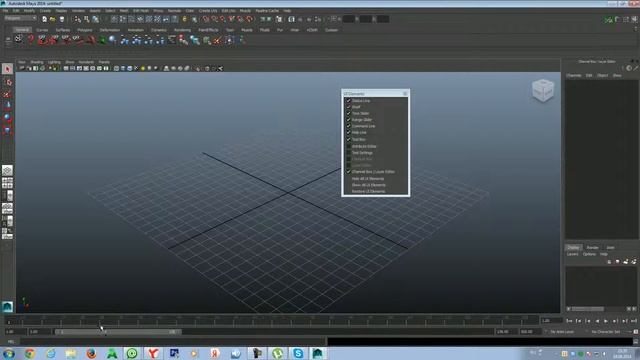Screen dimensions: 640x360
Task: Open the Edit Mesh menu
Action: pos(141,11)
